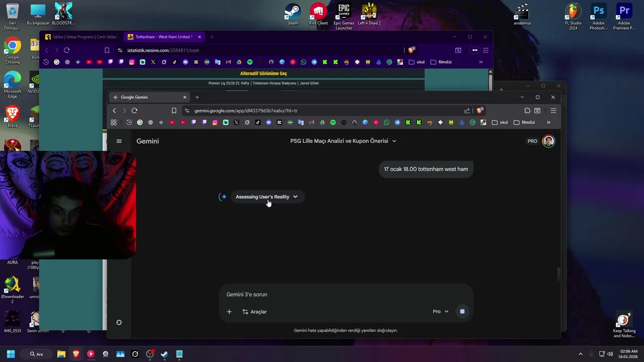
Task: Click istatistik.nesine.com address bar
Action: click(163, 50)
